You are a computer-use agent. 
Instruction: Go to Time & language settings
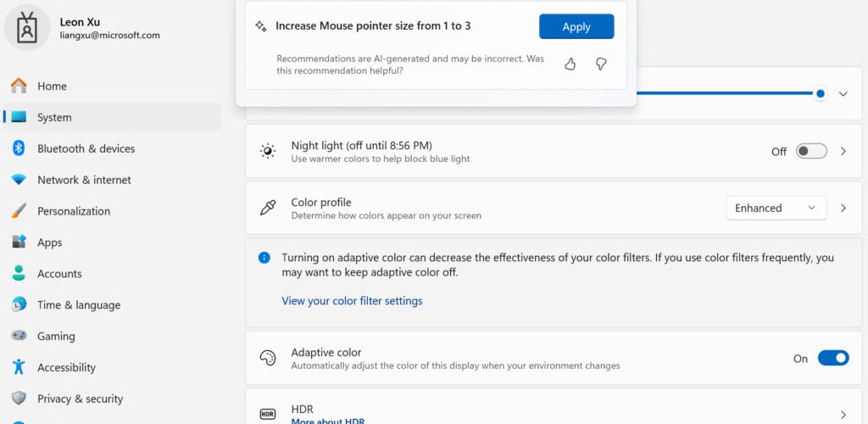pyautogui.click(x=79, y=305)
